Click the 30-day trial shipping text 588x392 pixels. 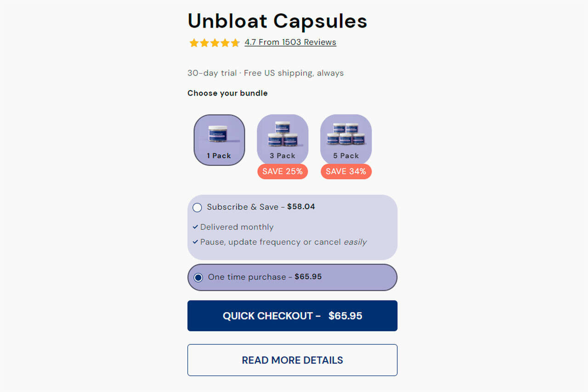pyautogui.click(x=265, y=73)
